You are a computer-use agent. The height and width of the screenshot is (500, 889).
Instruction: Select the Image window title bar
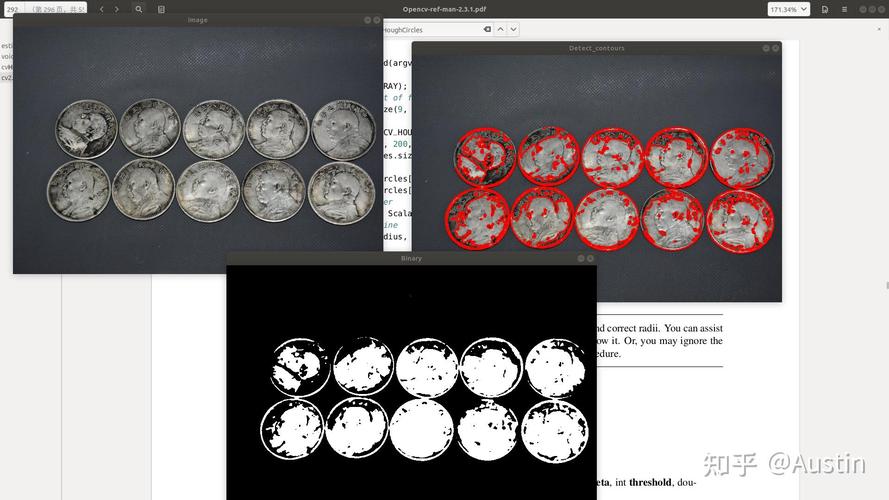click(197, 20)
